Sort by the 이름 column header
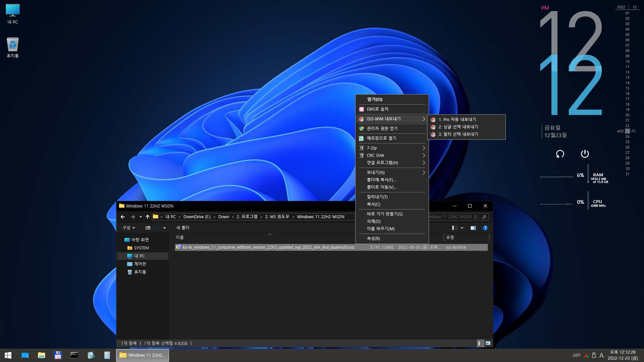The image size is (644, 362). coord(180,238)
